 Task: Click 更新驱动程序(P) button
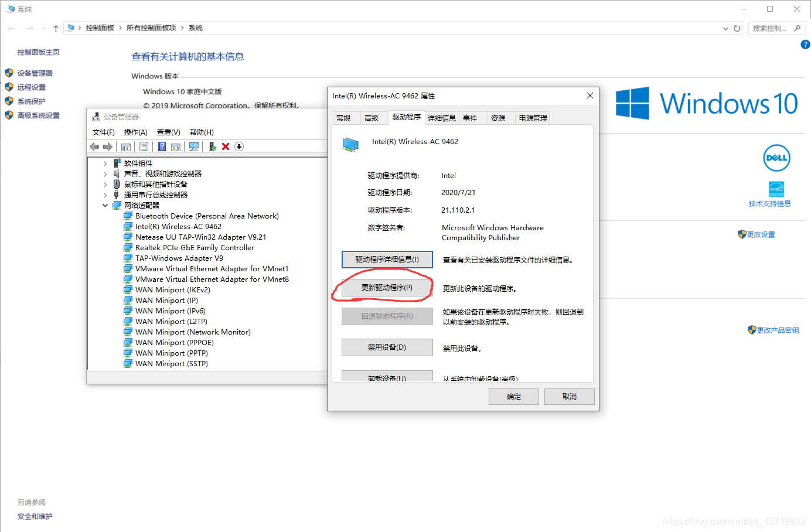(x=387, y=288)
